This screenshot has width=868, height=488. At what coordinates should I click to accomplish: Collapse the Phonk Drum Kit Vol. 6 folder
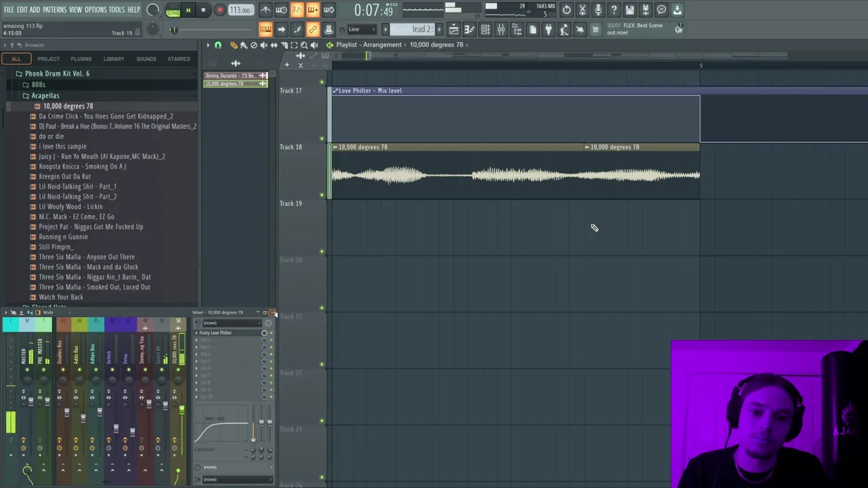[57, 73]
